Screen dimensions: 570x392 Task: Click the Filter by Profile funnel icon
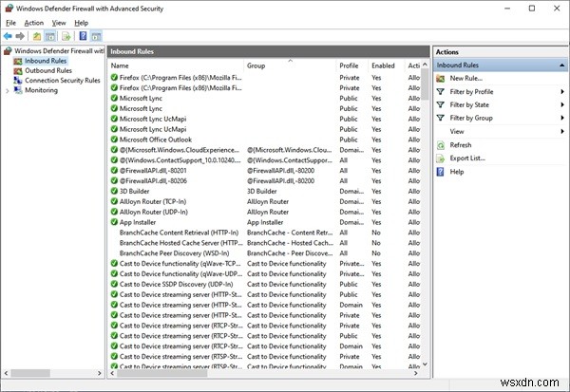coord(440,91)
